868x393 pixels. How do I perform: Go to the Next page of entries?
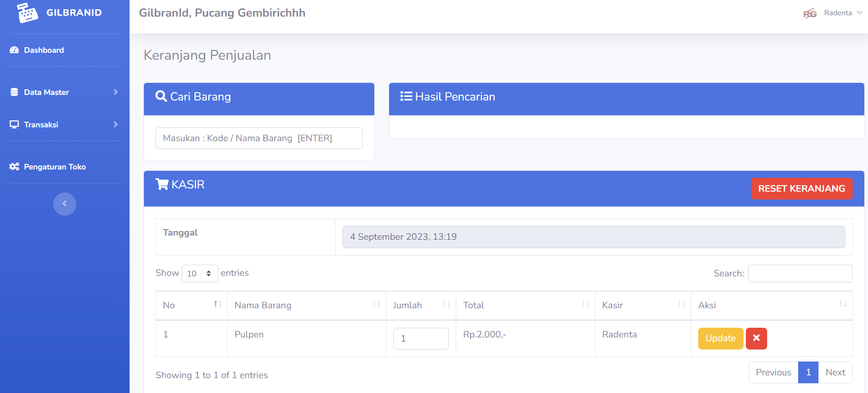click(835, 373)
